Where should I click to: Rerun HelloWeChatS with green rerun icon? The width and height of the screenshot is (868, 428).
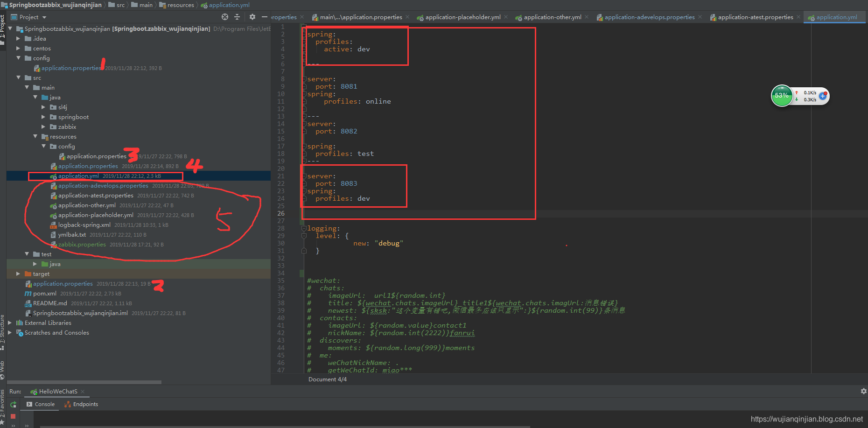click(x=13, y=404)
